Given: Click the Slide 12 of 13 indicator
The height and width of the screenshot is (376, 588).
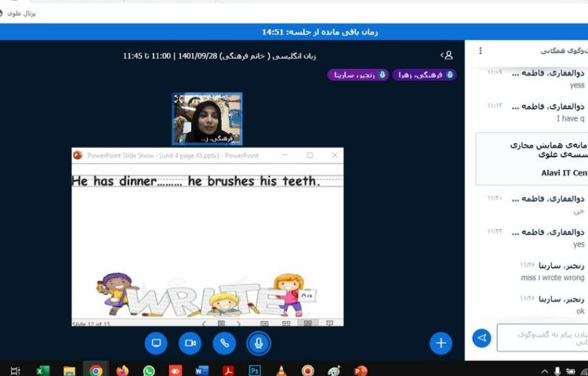Looking at the screenshot, I should coord(91,324).
